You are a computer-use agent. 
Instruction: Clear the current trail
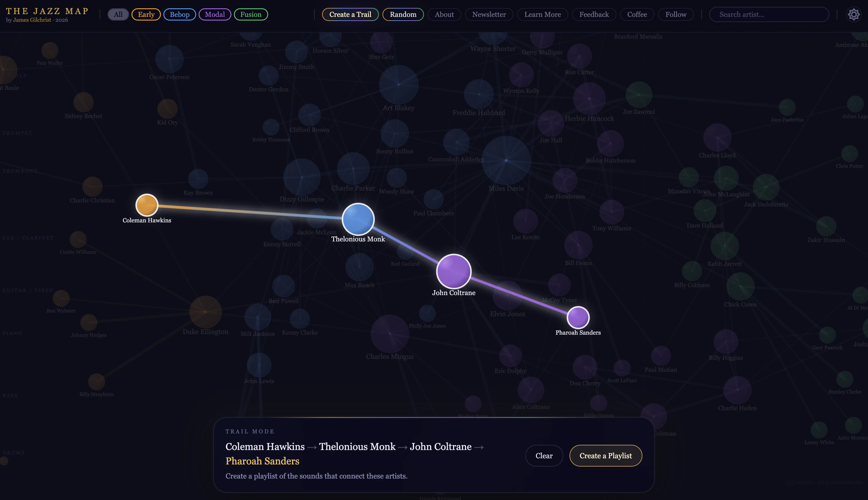544,455
